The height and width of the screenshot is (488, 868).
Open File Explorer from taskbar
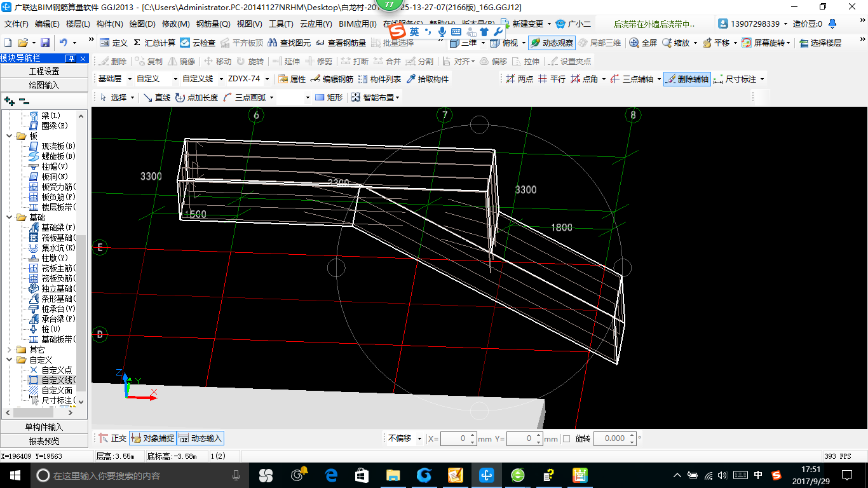click(393, 475)
